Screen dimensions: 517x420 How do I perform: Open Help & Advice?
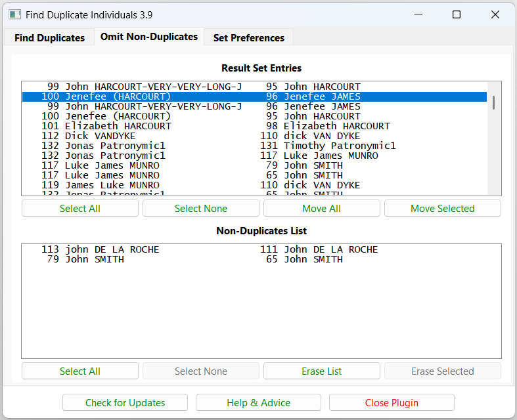coord(258,403)
